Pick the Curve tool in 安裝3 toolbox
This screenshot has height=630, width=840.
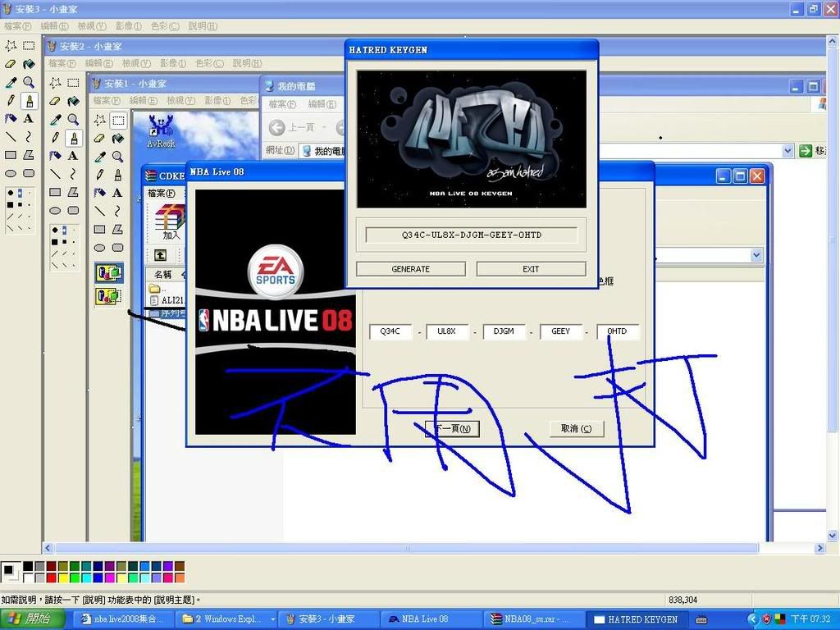pyautogui.click(x=29, y=137)
